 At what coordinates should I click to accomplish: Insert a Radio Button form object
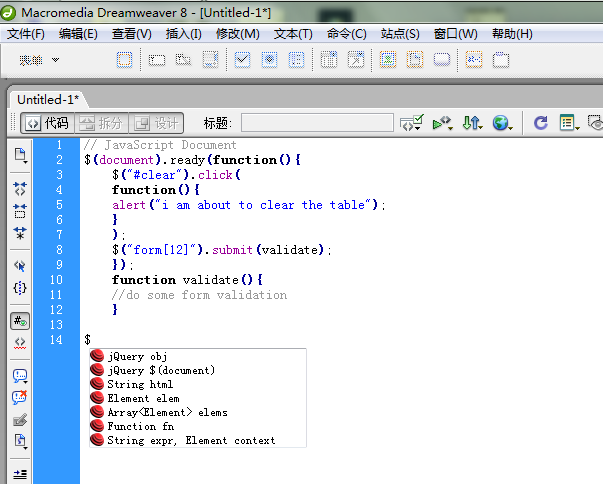click(269, 60)
